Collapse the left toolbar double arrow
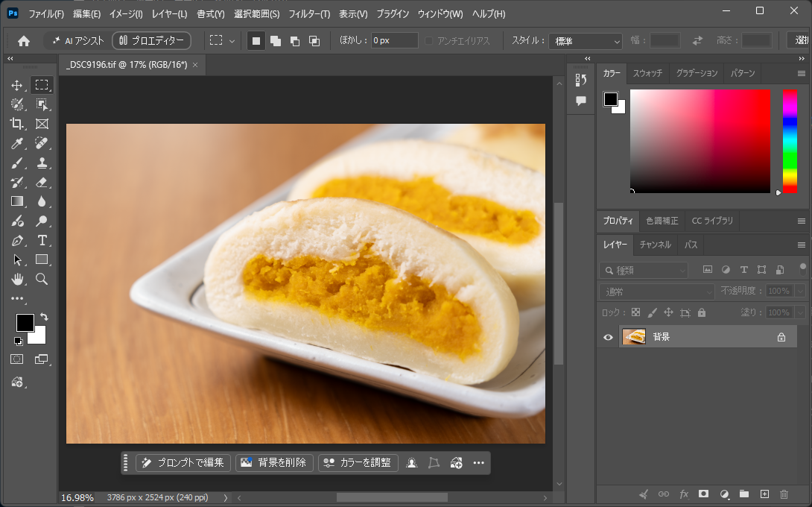The image size is (812, 507). 10,59
